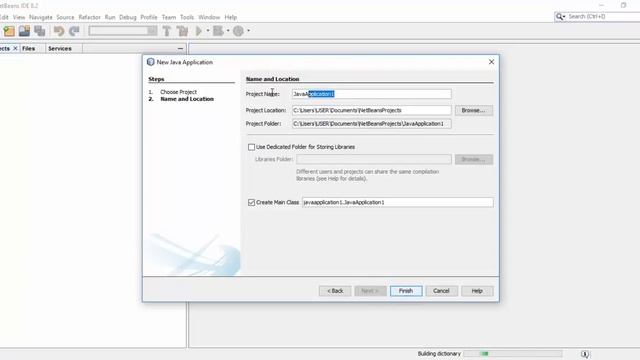
Task: Open the project configuration combo box
Action: [x=123, y=31]
